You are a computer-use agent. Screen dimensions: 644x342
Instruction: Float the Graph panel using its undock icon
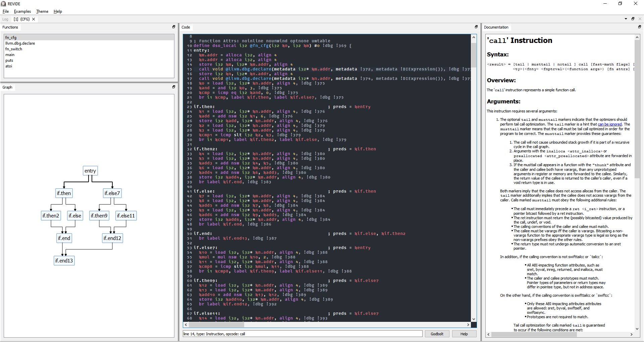click(174, 87)
